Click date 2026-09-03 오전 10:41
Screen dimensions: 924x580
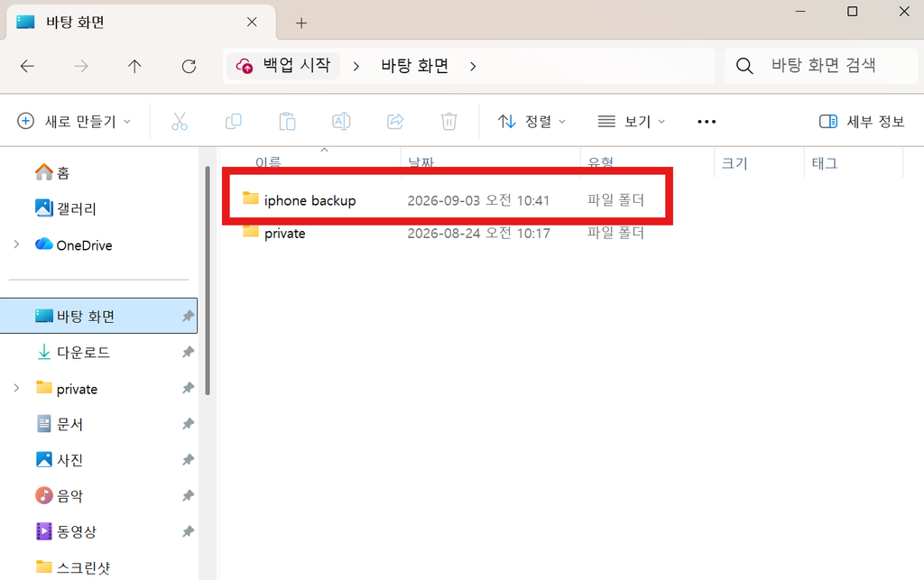(x=478, y=200)
